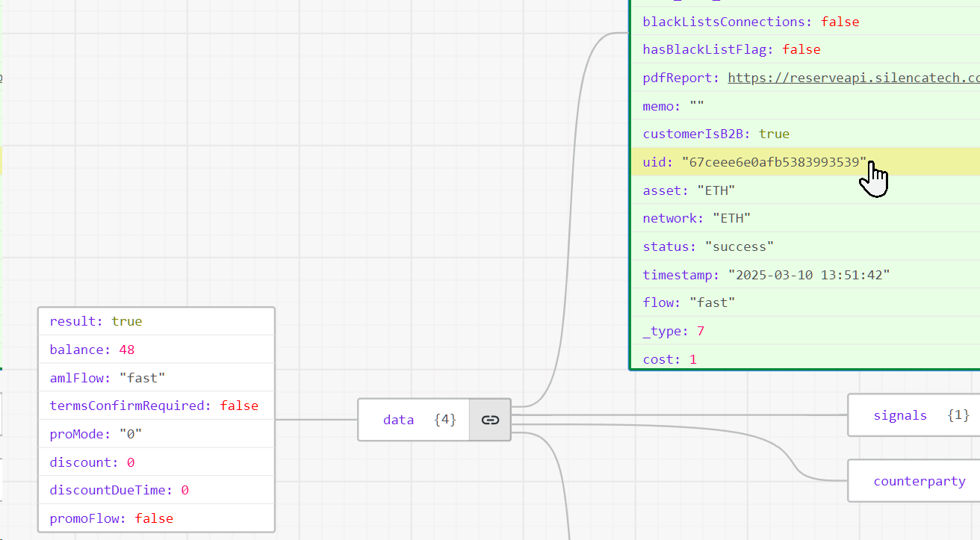Image resolution: width=980 pixels, height=540 pixels.
Task: Click the link icon on data node
Action: [x=490, y=420]
